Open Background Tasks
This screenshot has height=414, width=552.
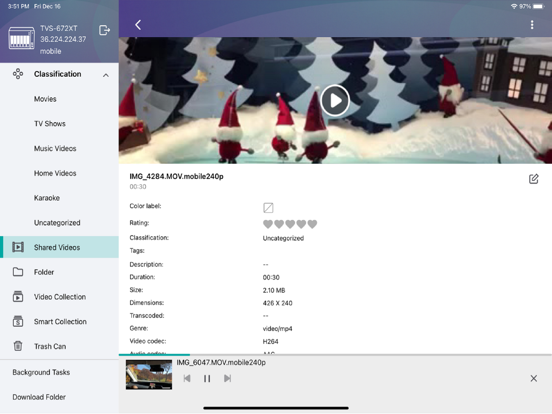coord(41,372)
